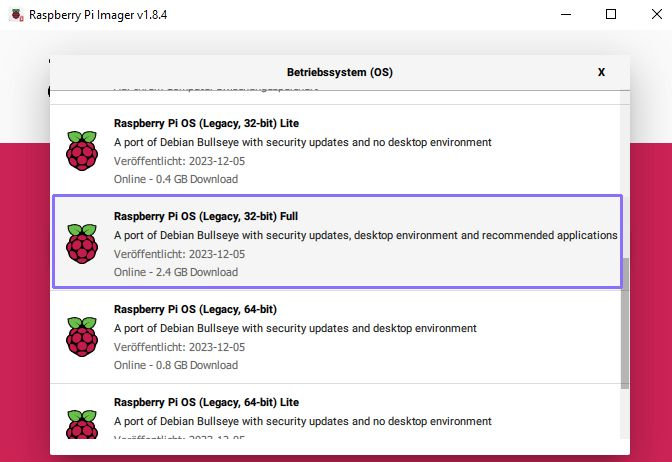Click raspberry icon of Legacy 32-bit Full entry
The image size is (672, 462).
82,244
